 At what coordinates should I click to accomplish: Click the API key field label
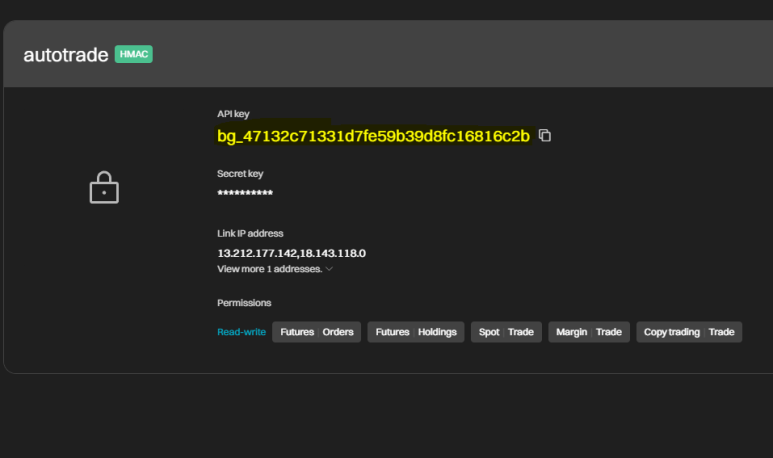[233, 114]
